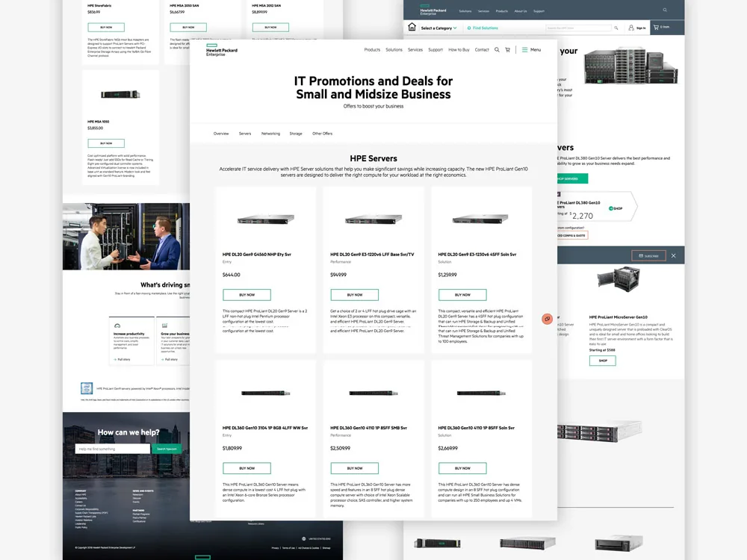The height and width of the screenshot is (560, 747).
Task: Open Full story under Increase productivity
Action: click(x=122, y=360)
